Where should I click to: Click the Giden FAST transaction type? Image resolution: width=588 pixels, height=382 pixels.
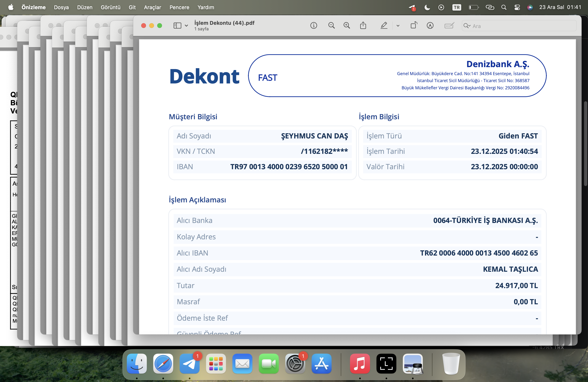click(x=518, y=136)
